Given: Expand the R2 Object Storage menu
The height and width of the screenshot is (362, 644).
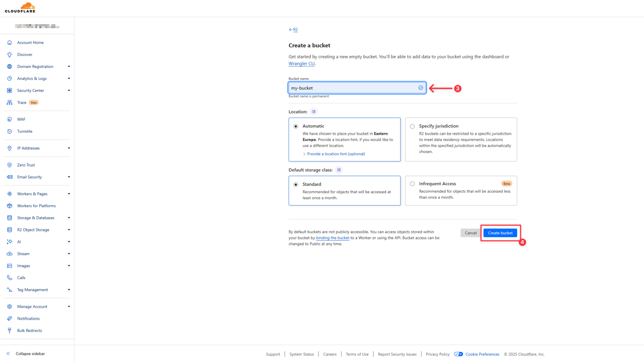Looking at the screenshot, I should (68, 230).
